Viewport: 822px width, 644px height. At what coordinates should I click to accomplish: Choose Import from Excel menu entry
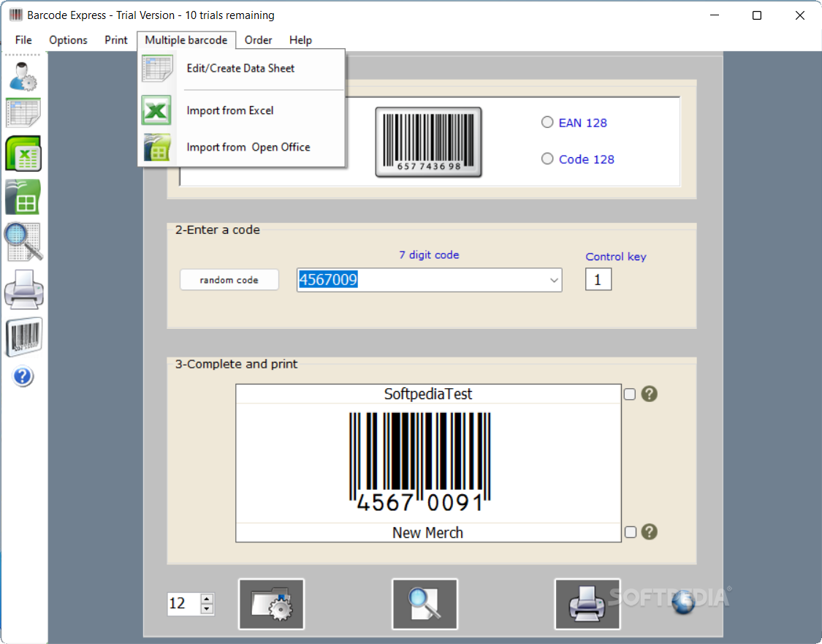[x=241, y=110]
